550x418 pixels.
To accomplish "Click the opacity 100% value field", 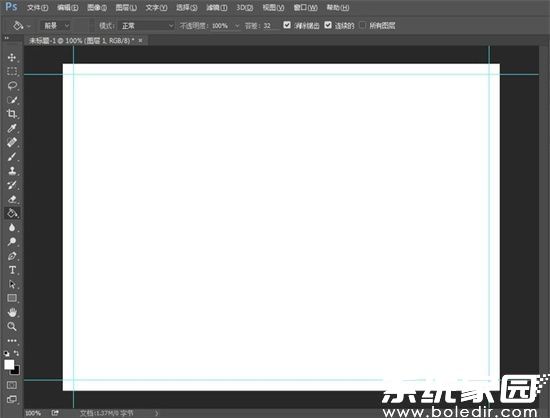I will 221,26.
